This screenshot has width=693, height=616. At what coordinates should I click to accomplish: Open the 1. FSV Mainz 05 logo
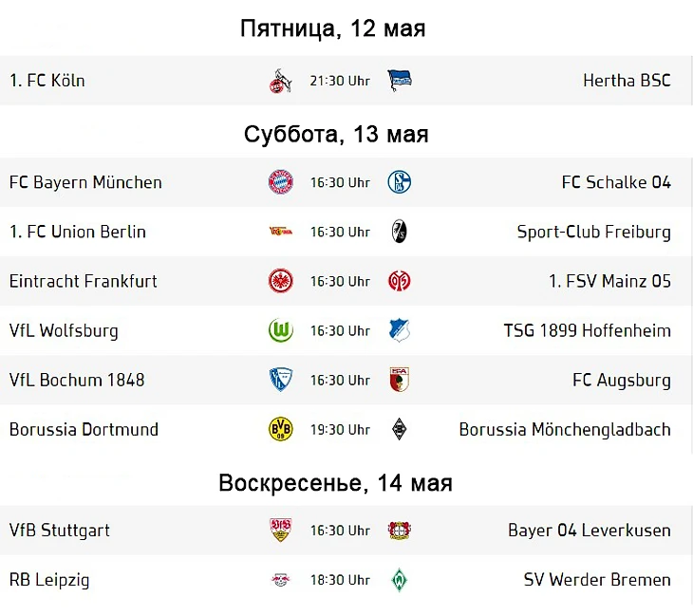(400, 281)
